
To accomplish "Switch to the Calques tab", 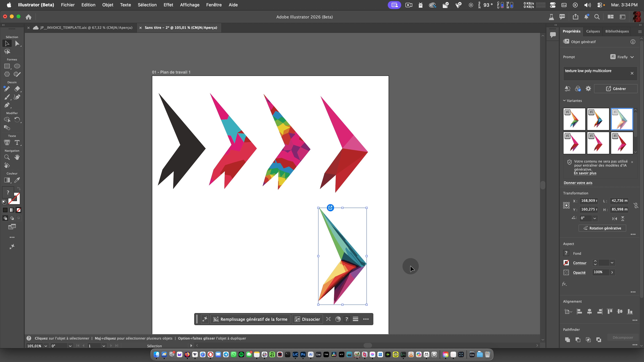I will [x=593, y=31].
